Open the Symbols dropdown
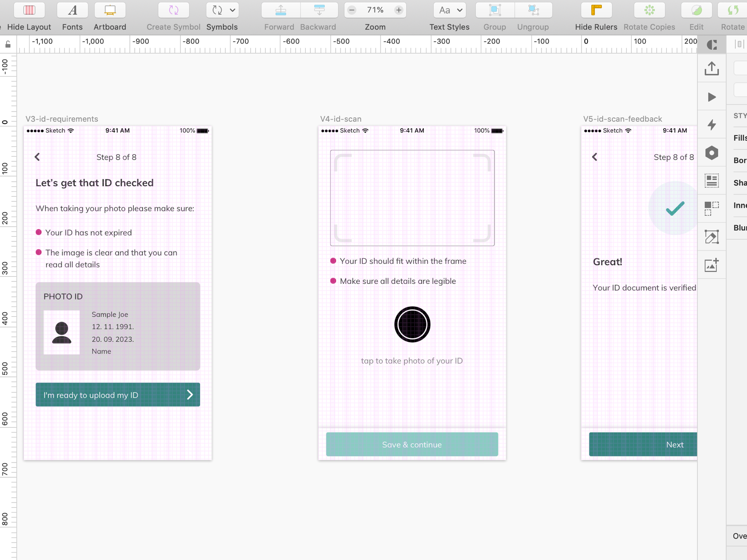Screen dimensions: 747x560 coord(222,10)
